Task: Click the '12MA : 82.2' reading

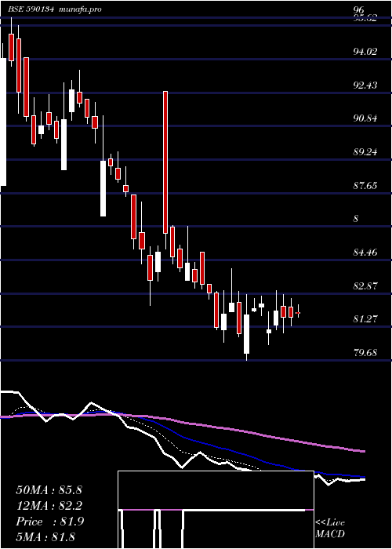Action: pyautogui.click(x=49, y=506)
